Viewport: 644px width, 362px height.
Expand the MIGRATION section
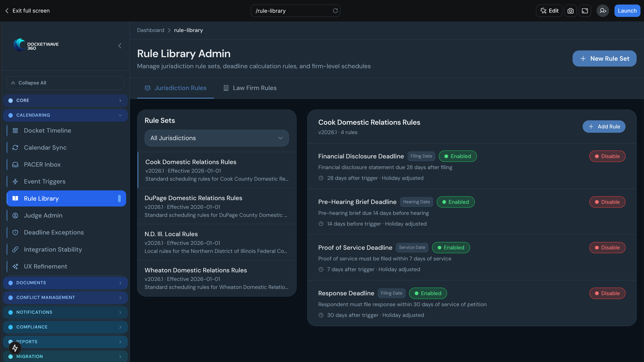pyautogui.click(x=65, y=356)
